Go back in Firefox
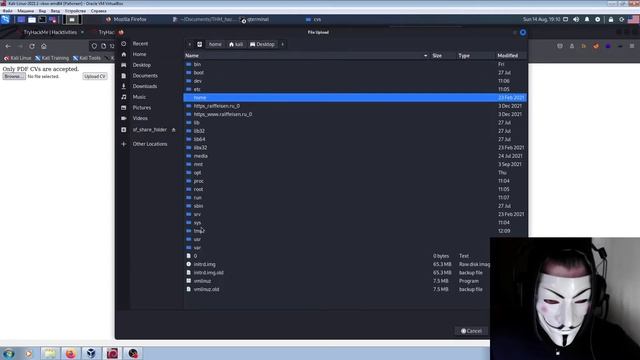The width and height of the screenshot is (640, 360). point(8,47)
